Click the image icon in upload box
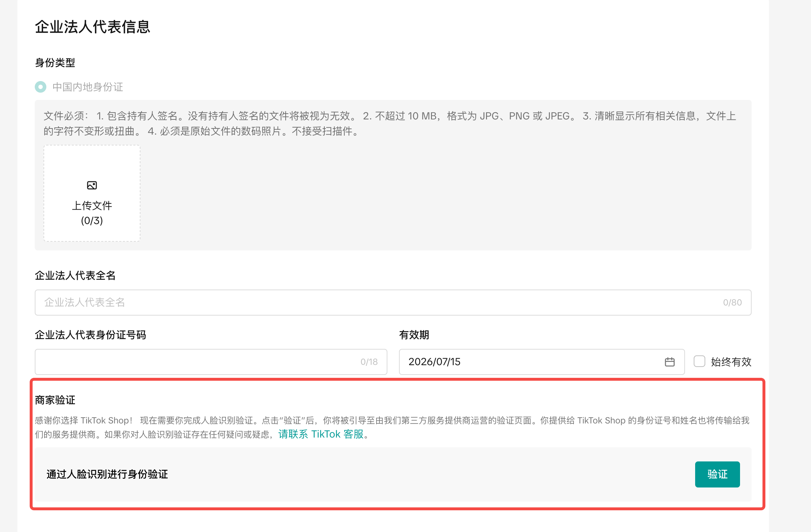Screen dimensions: 811x532 [92, 185]
